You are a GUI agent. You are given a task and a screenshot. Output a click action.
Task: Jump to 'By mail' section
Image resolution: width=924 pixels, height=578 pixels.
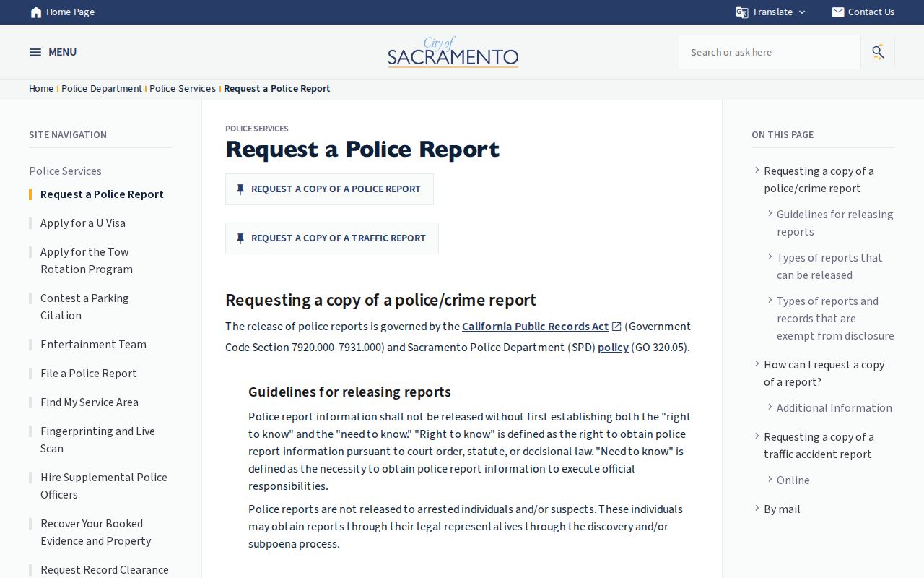pos(782,509)
